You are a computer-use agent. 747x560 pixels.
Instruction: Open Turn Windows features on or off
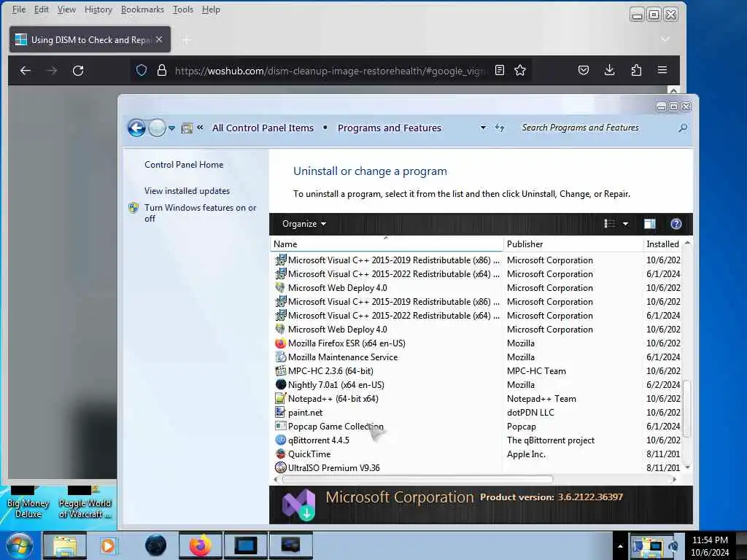click(x=200, y=213)
